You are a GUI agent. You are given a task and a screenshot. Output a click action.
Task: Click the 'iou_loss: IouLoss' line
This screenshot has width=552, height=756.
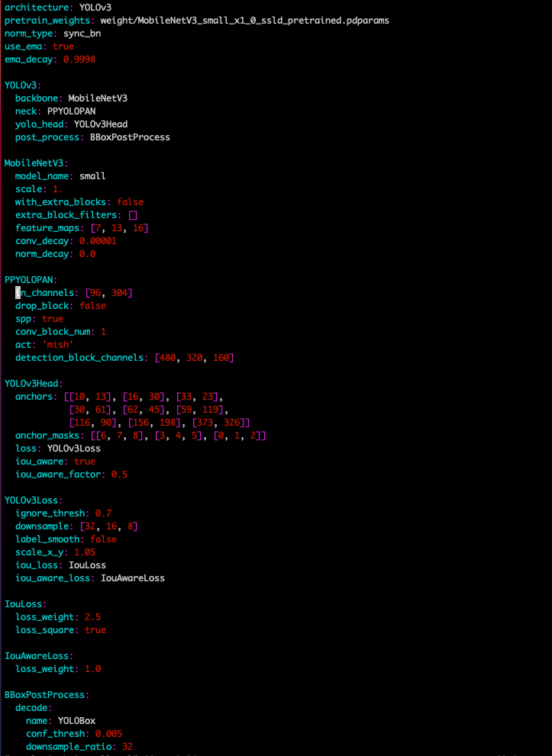(61, 565)
